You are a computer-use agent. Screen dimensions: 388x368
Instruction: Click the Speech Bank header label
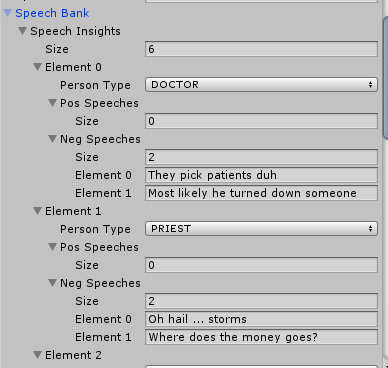pos(52,13)
